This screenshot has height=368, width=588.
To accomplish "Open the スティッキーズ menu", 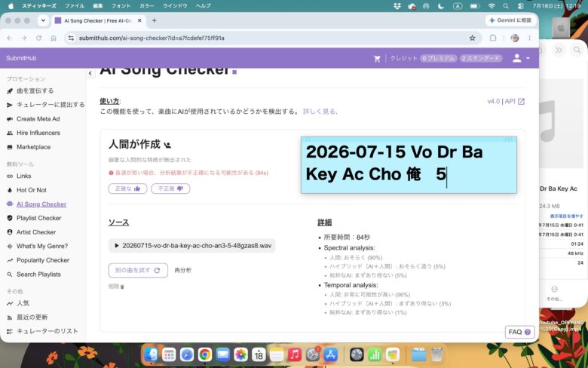I will 39,6.
